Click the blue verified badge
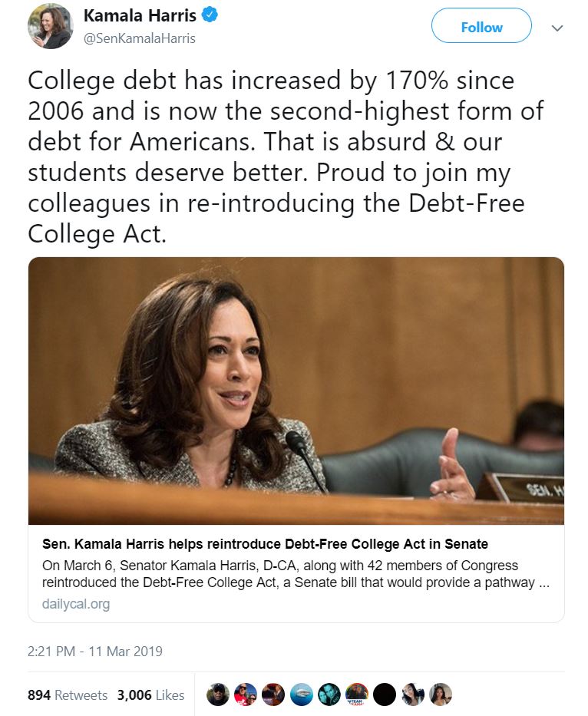 tap(210, 15)
